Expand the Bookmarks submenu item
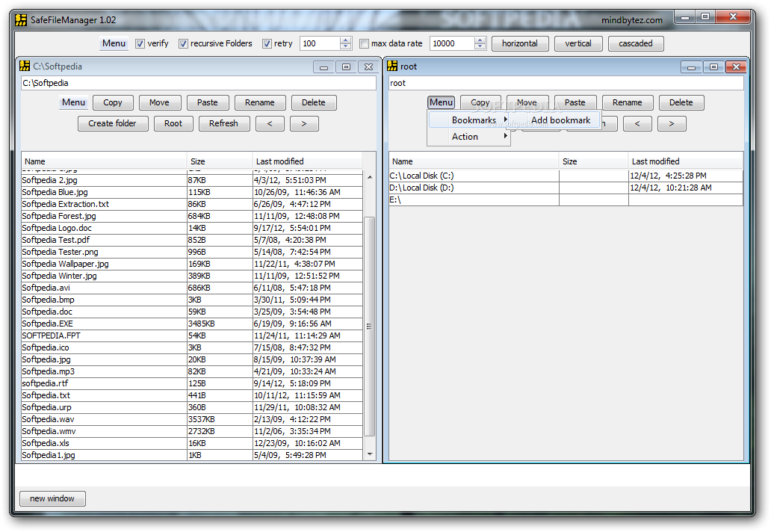The width and height of the screenshot is (771, 532). (468, 120)
